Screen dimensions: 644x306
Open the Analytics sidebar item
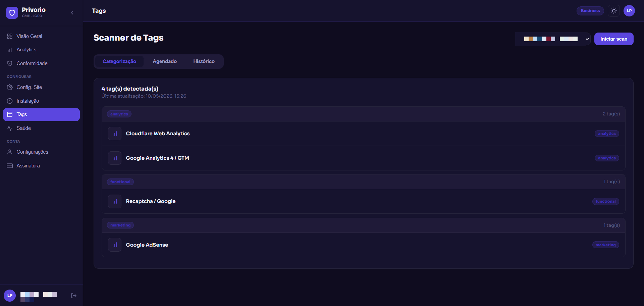[41, 50]
